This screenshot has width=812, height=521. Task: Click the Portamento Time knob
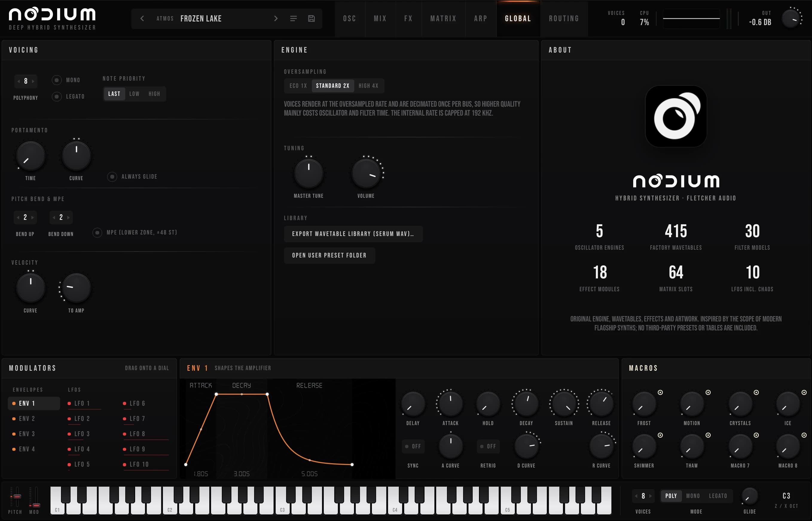click(x=30, y=156)
